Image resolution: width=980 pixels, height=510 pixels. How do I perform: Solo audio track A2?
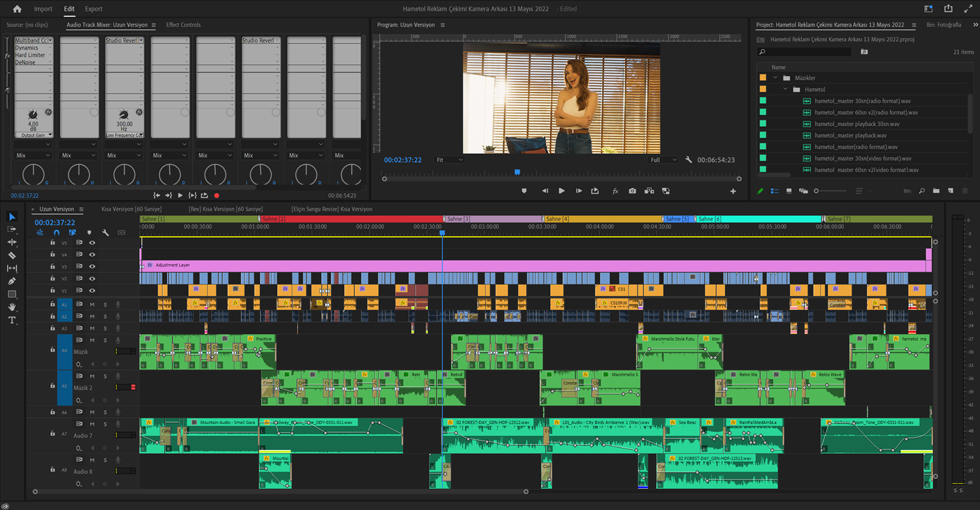[105, 317]
